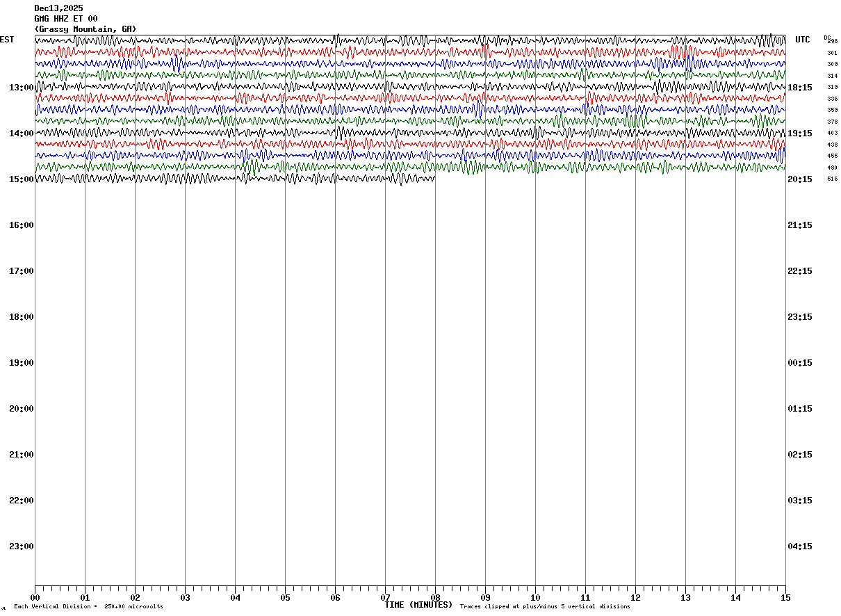Click the 17:00 EST row label

click(22, 271)
